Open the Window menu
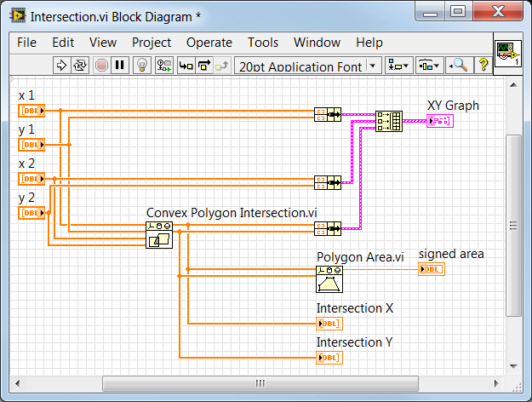The width and height of the screenshot is (532, 402). [x=317, y=43]
